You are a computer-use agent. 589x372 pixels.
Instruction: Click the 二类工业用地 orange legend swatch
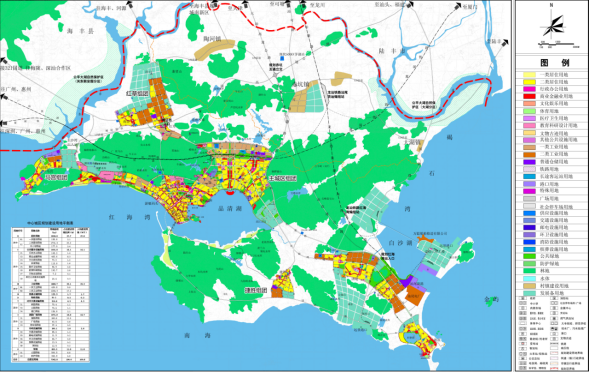click(530, 154)
